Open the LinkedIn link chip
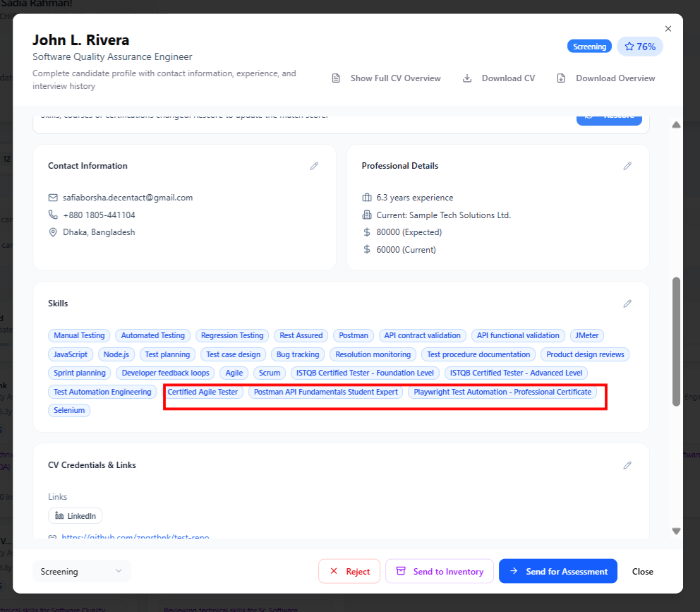 click(x=75, y=516)
